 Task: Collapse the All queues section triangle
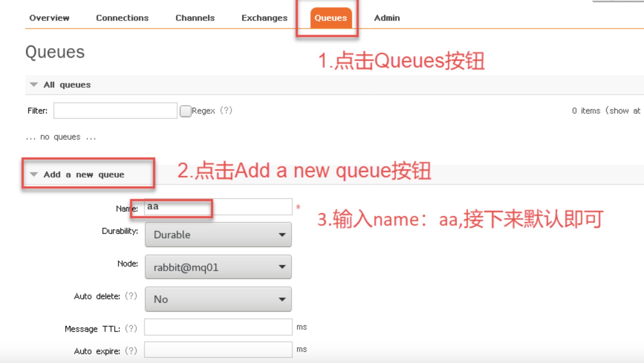tap(33, 85)
